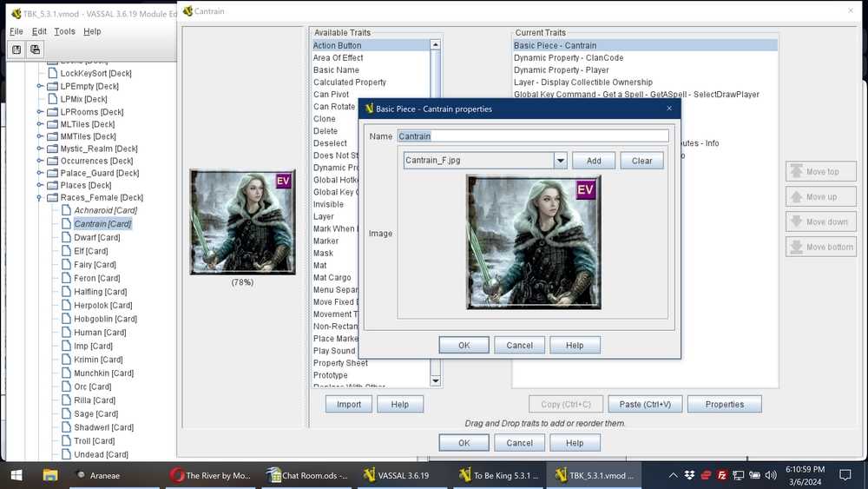Cancel the Basic Piece properties dialog
This screenshot has width=868, height=489.
click(519, 345)
